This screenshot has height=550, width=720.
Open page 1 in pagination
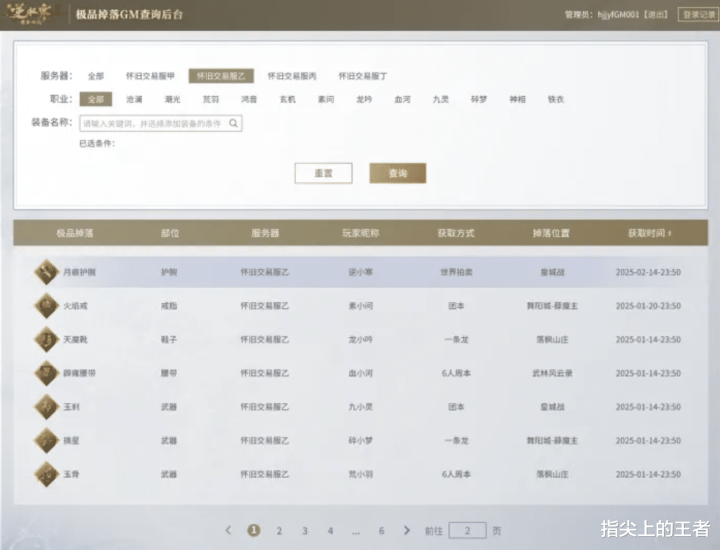(x=254, y=530)
